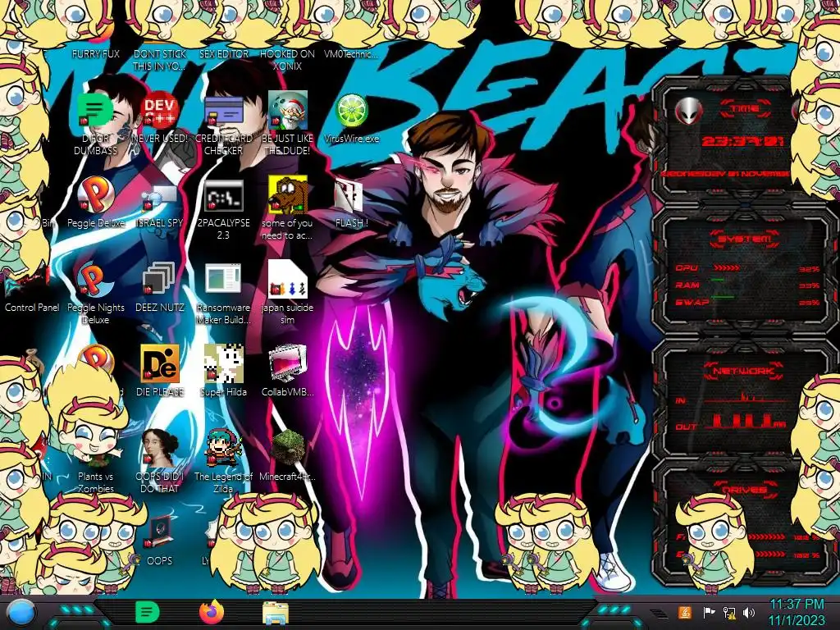
Task: Open the CollabVMB monitor icon
Action: click(x=287, y=363)
